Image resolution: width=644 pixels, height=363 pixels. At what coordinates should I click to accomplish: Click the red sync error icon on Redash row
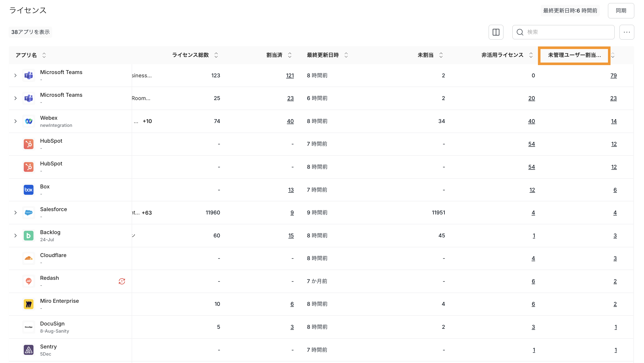click(x=122, y=281)
